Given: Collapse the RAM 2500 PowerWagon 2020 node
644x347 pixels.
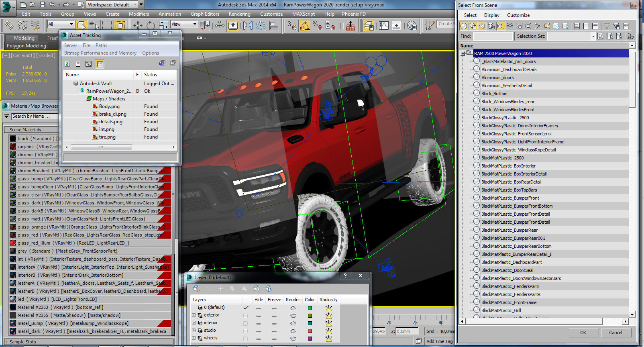Looking at the screenshot, I should point(463,53).
